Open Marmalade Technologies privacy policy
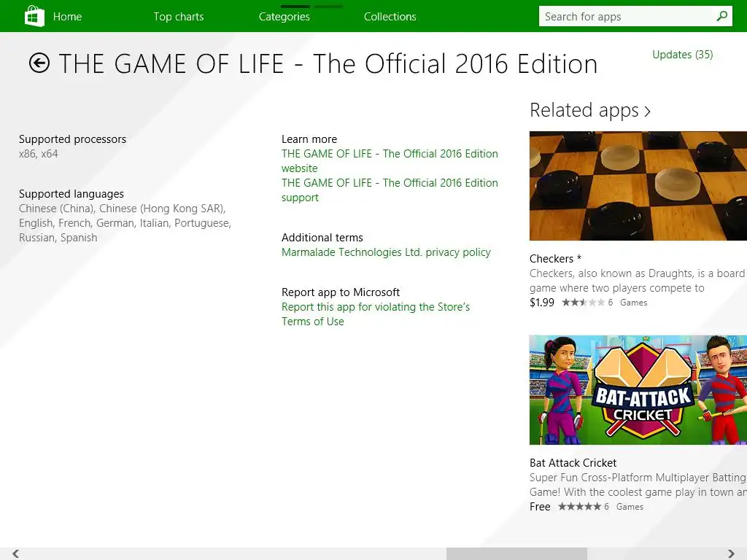Screen dimensions: 747x560 pos(386,252)
